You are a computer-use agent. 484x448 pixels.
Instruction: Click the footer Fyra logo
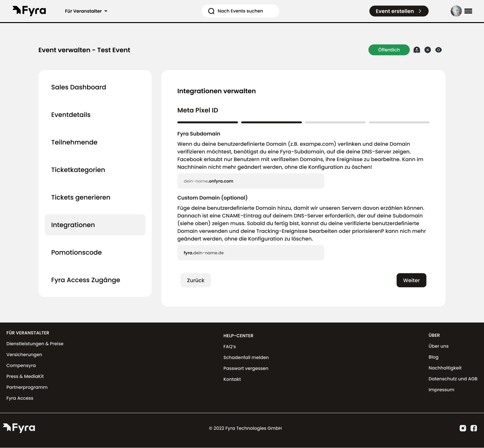pos(19,428)
